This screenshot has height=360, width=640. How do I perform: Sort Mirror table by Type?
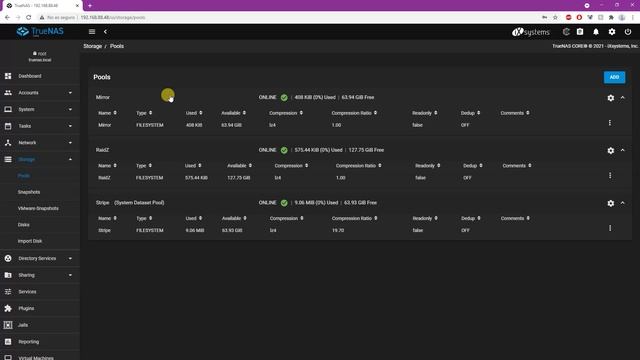coord(144,113)
